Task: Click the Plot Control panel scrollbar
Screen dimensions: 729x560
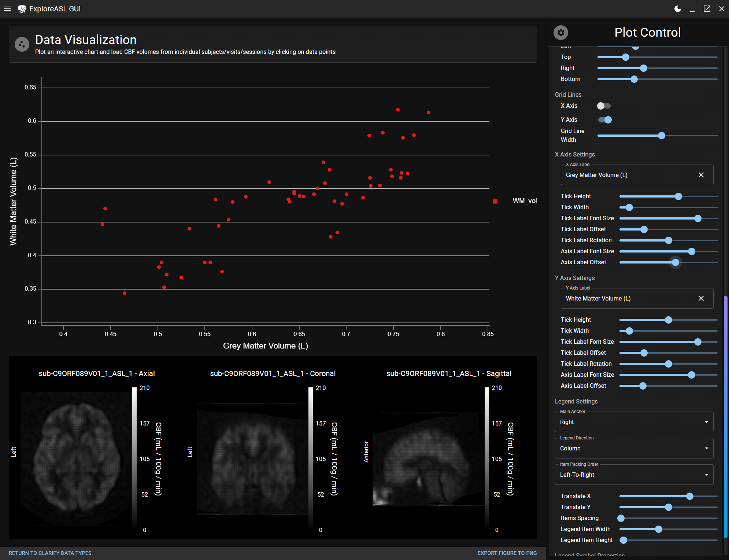Action: [725, 416]
